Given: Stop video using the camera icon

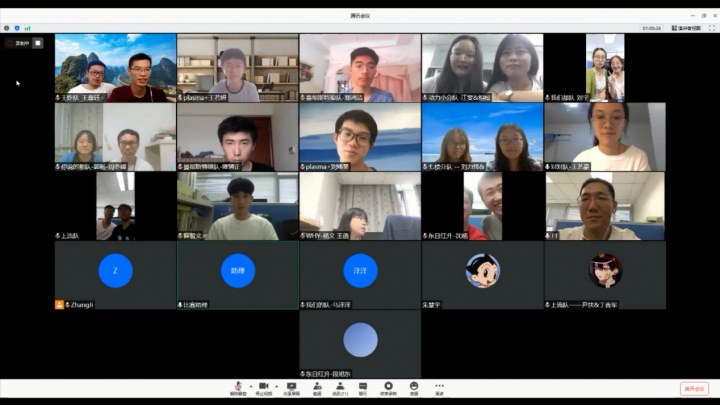Looking at the screenshot, I should tap(264, 386).
